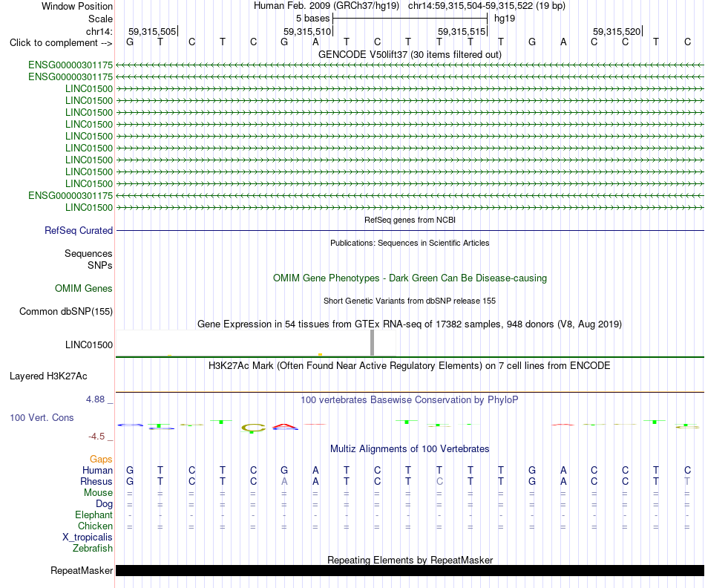
Task: Select the X_tropicalis alignment row label
Action: pyautogui.click(x=88, y=538)
